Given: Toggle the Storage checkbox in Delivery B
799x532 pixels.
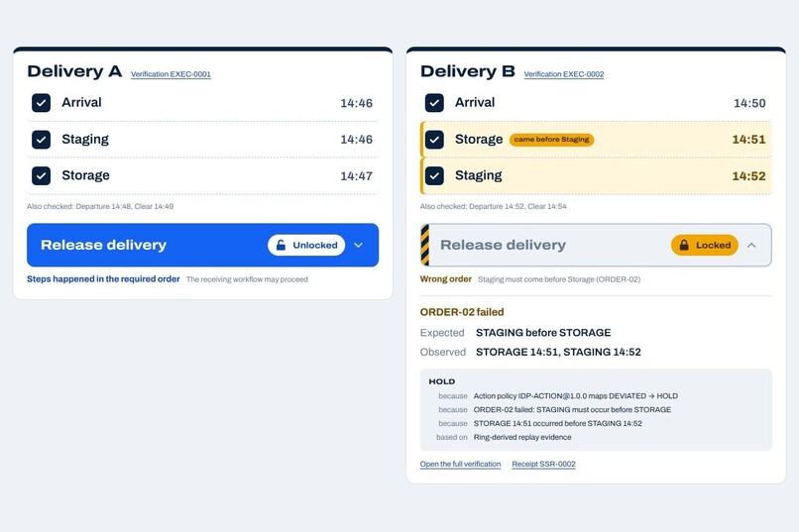Looking at the screenshot, I should pyautogui.click(x=434, y=140).
